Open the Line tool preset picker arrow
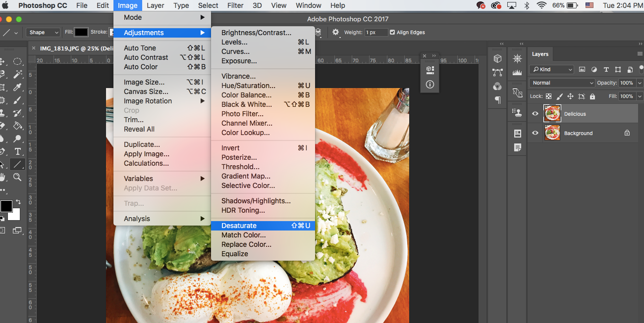 (16, 33)
